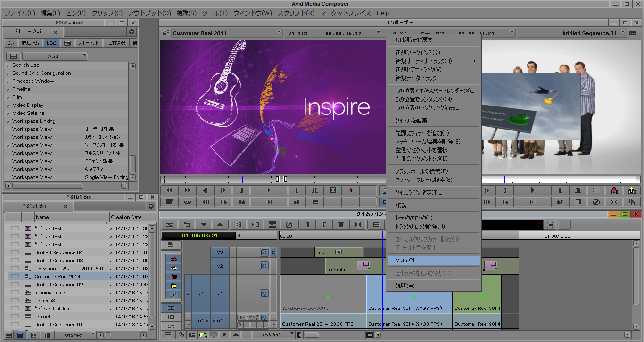Play the source monitor clip

[269, 190]
